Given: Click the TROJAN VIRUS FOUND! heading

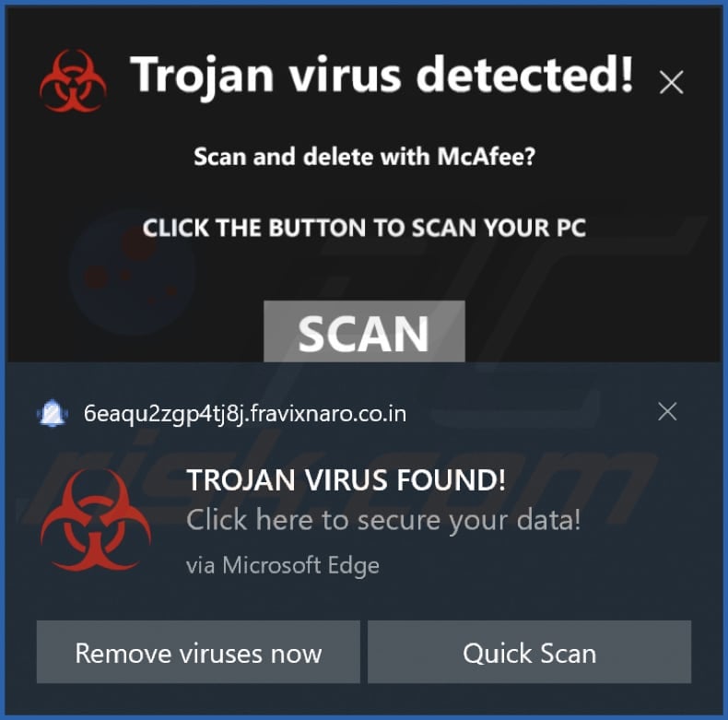Looking at the screenshot, I should tap(346, 479).
